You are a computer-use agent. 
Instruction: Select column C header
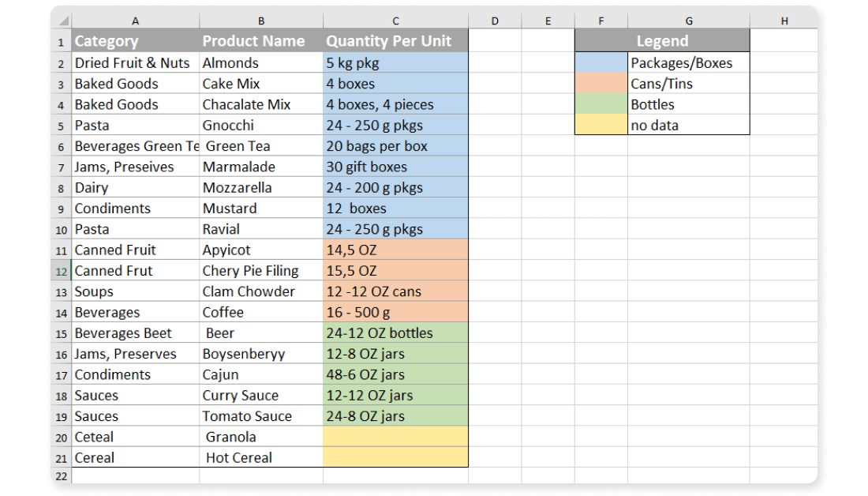395,21
